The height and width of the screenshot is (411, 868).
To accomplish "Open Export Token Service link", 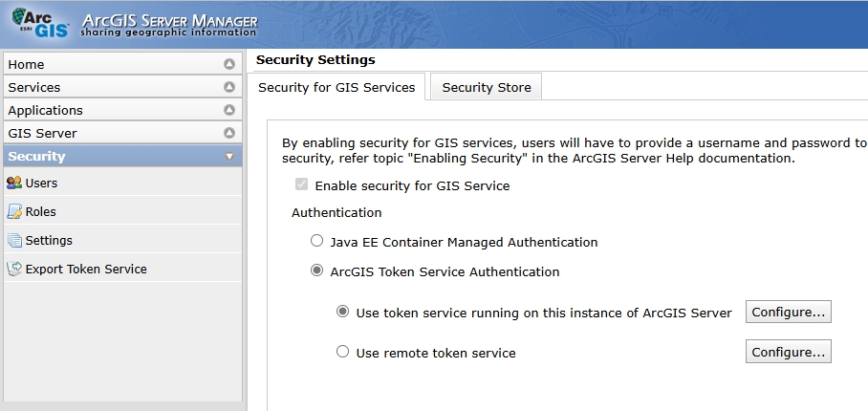I will pos(86,270).
